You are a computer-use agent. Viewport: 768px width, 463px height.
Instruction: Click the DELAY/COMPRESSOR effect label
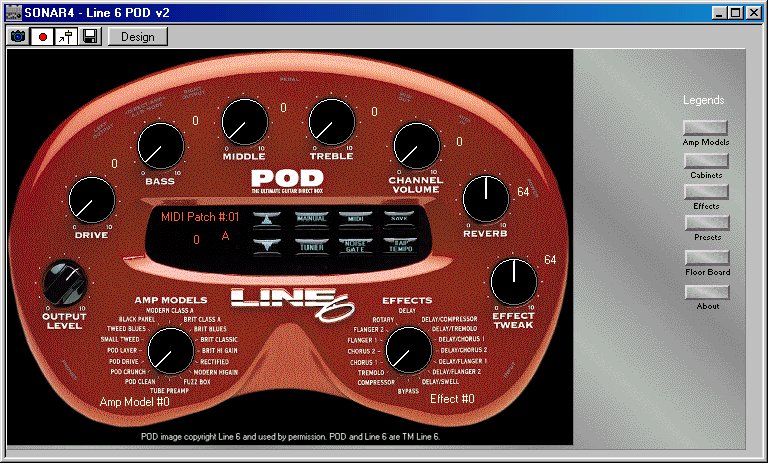tap(449, 319)
